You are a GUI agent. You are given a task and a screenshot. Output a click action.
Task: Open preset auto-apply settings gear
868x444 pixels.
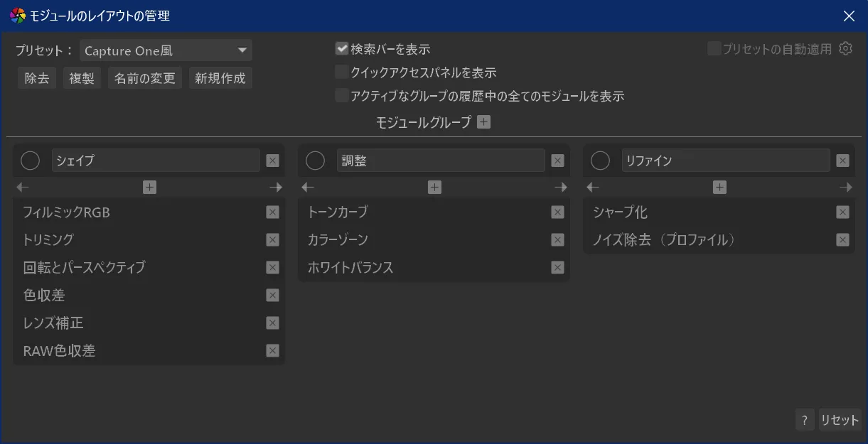[845, 49]
